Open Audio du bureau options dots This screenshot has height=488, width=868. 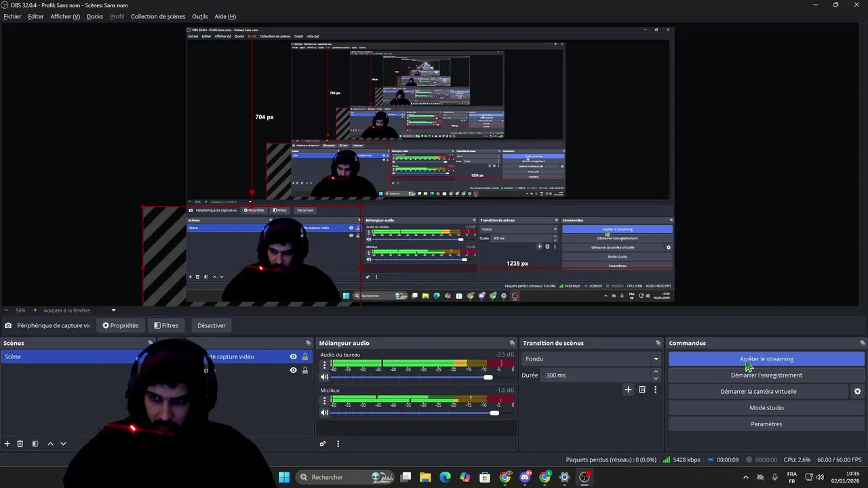pos(324,365)
